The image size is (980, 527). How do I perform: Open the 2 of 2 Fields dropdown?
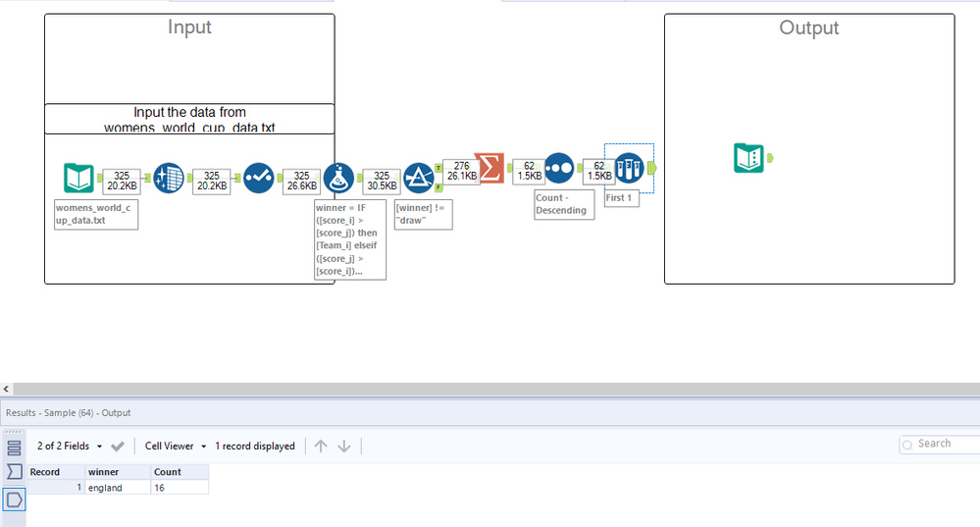pyautogui.click(x=70, y=447)
